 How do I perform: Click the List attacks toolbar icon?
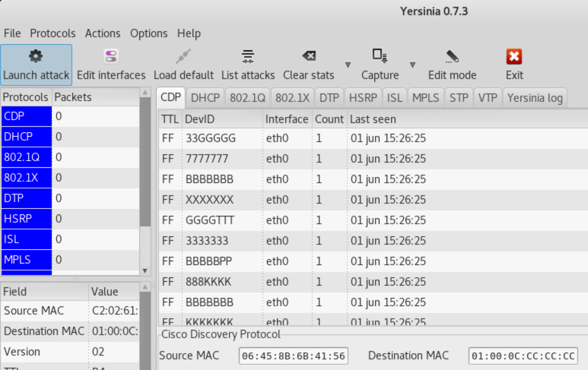pos(247,56)
